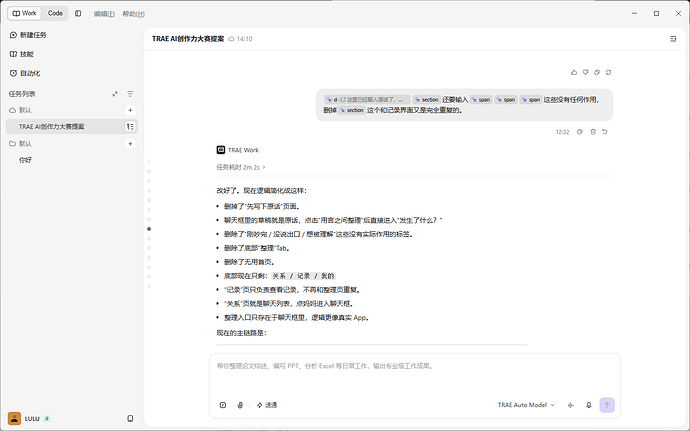Open the selected task's list options icon

tap(130, 127)
